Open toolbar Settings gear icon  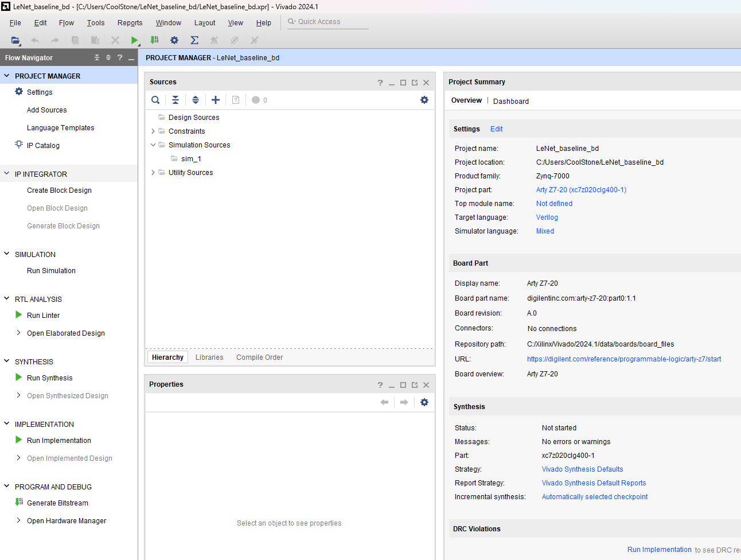(x=174, y=40)
